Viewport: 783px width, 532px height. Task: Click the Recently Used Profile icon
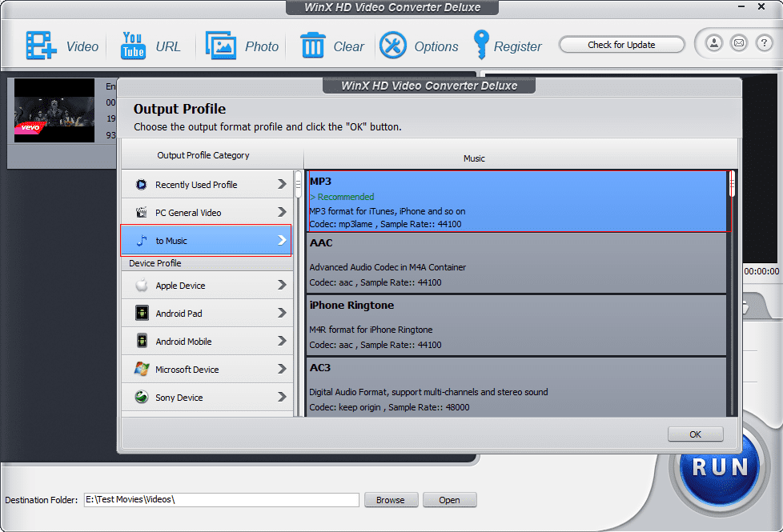coord(142,185)
